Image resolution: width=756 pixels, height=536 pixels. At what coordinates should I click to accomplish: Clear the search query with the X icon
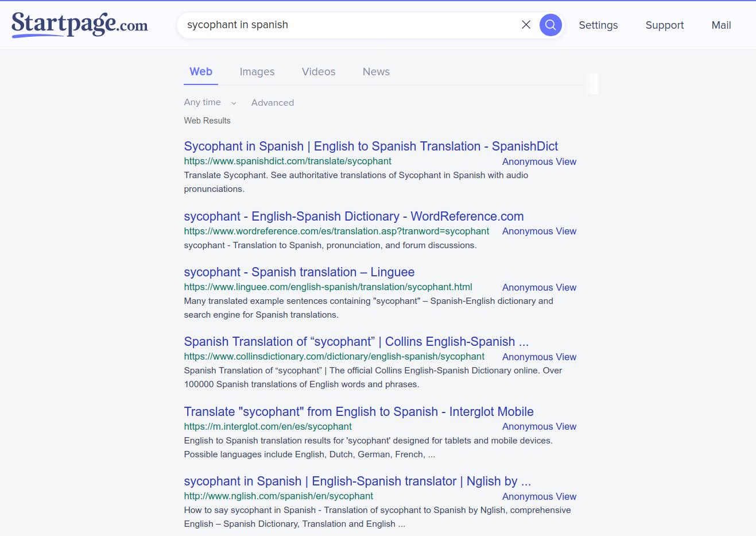point(526,25)
